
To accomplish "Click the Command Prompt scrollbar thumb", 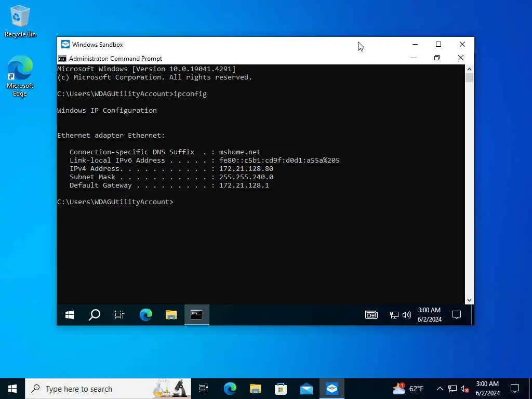I will [469, 78].
